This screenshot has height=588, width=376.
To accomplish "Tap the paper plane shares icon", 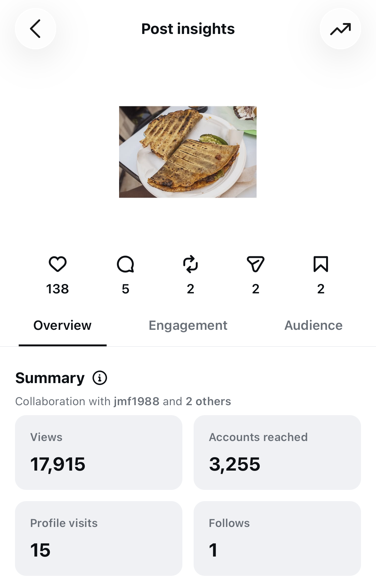I will point(256,264).
